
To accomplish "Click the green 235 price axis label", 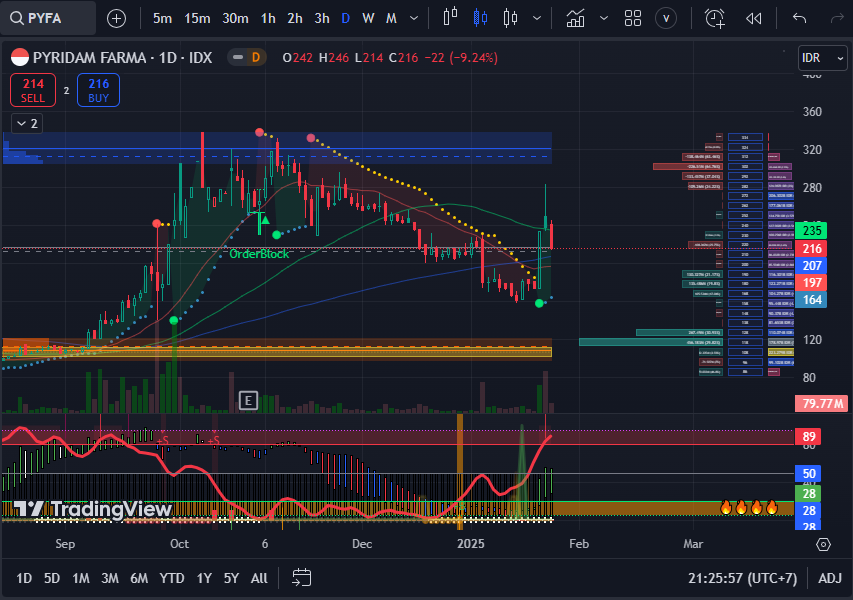I will pos(811,231).
